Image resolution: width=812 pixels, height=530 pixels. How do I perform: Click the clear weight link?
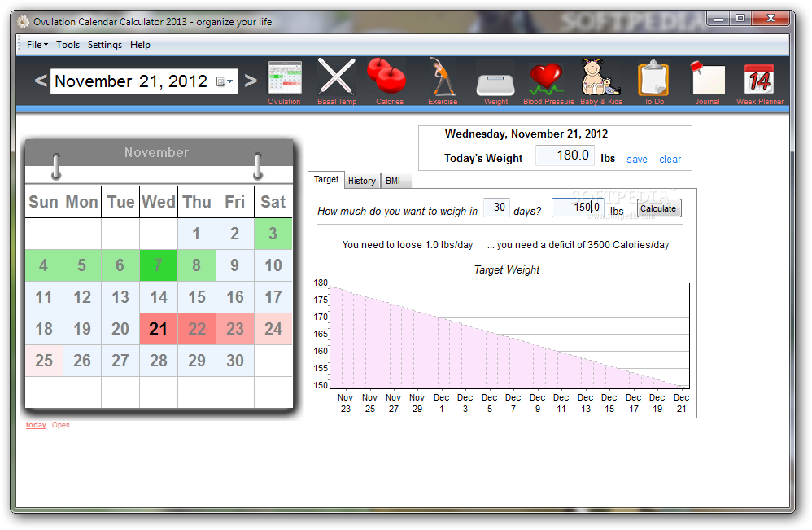click(x=670, y=160)
